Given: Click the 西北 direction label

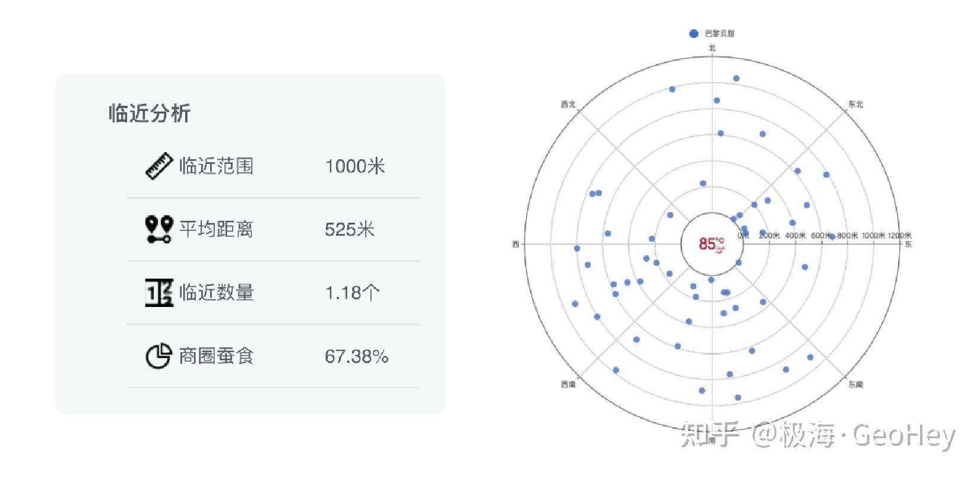Looking at the screenshot, I should coord(568,105).
